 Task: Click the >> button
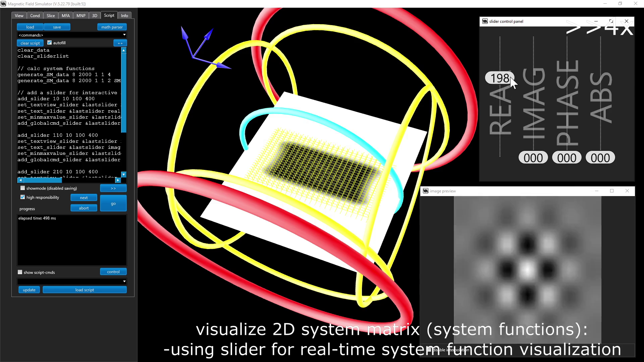pyautogui.click(x=113, y=188)
